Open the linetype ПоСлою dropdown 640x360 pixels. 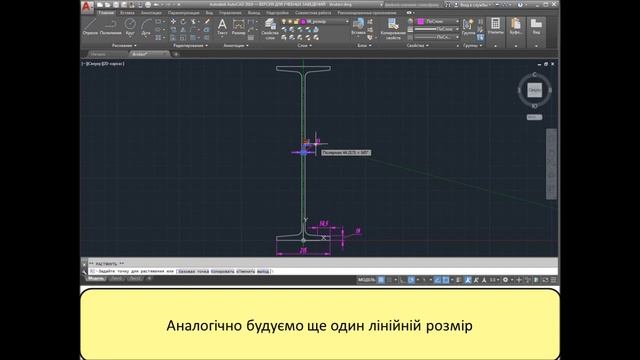point(437,37)
